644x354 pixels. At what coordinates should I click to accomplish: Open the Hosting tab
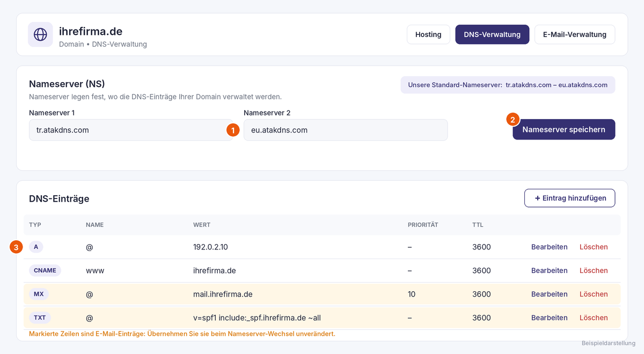tap(428, 34)
